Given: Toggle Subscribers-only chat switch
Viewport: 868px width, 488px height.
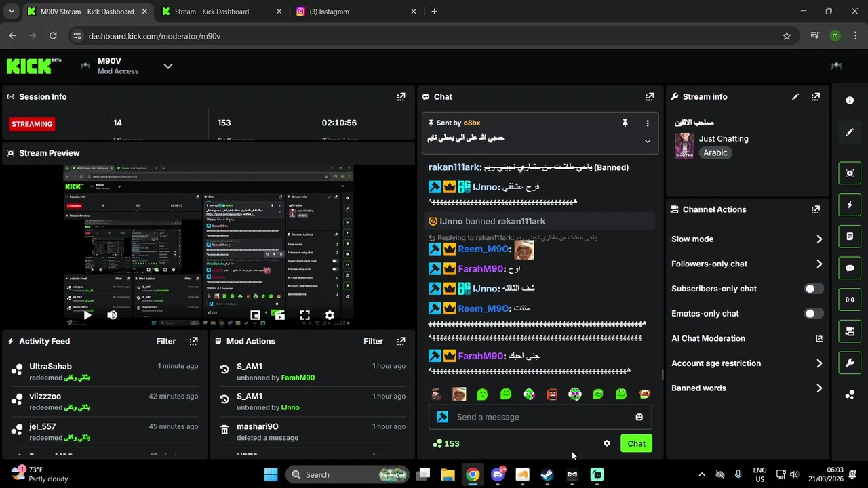Looking at the screenshot, I should click(814, 289).
